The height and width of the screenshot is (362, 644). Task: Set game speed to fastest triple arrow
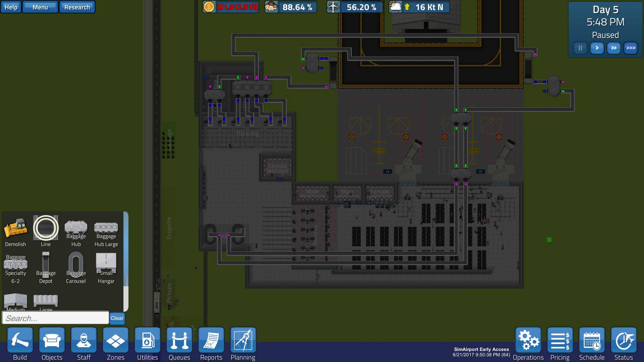tap(631, 48)
